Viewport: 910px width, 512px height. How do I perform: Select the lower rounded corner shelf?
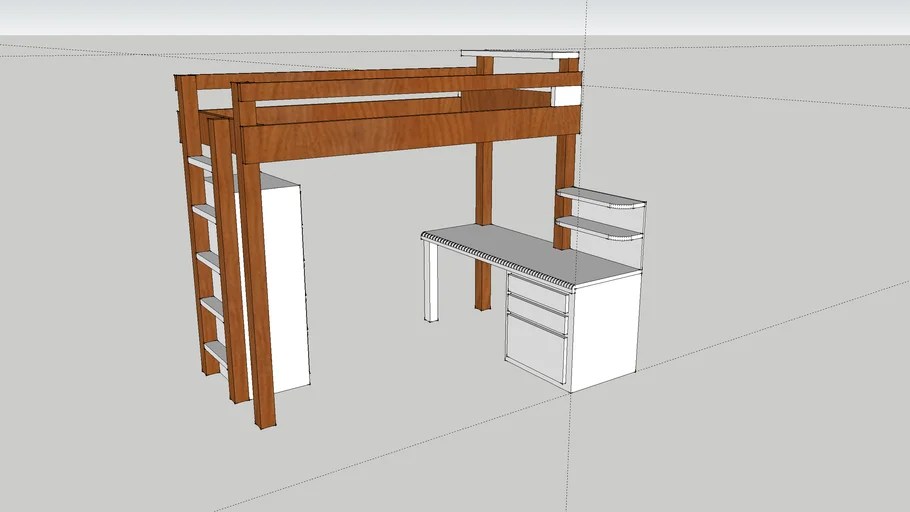(600, 228)
